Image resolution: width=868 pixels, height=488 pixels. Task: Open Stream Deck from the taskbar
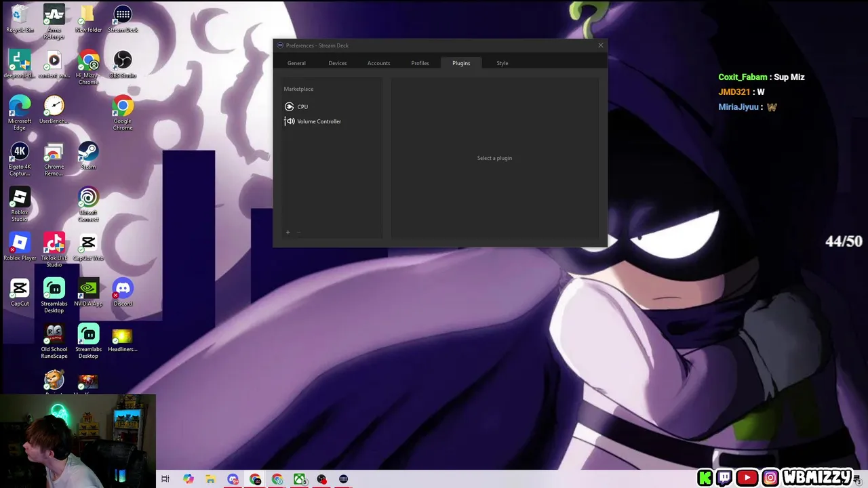click(344, 479)
